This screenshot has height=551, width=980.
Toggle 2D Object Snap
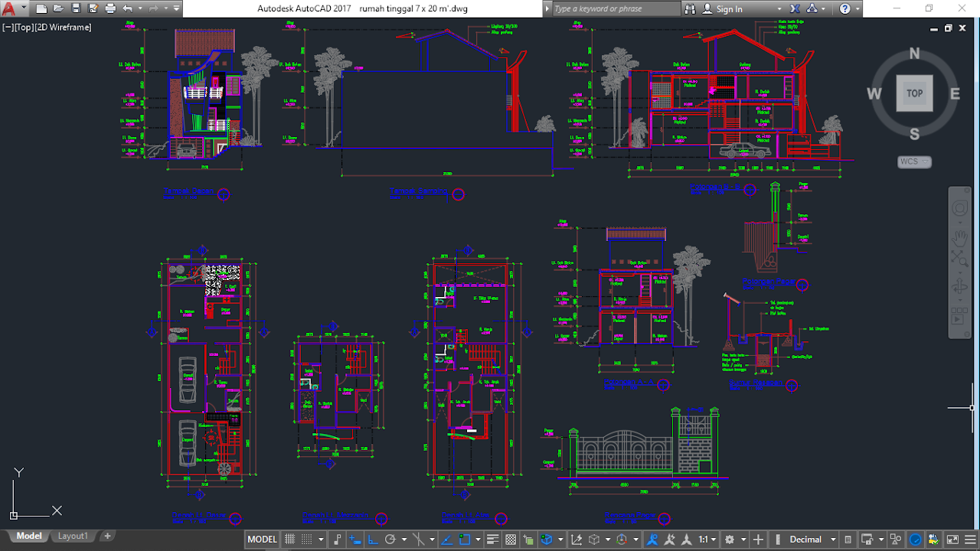click(x=465, y=540)
